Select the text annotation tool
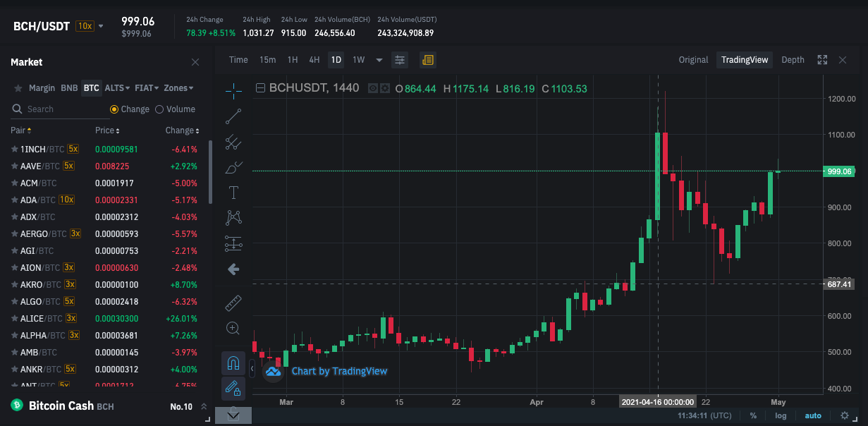The width and height of the screenshot is (868, 426). [x=233, y=193]
